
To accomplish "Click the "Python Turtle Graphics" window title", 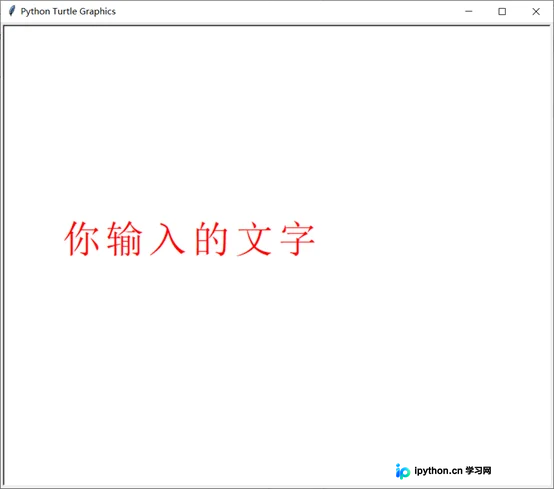I will click(x=68, y=11).
